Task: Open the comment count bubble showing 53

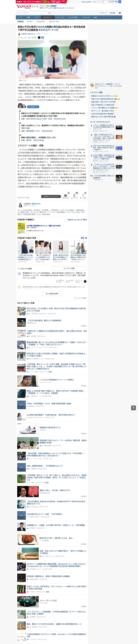Action: point(30,37)
